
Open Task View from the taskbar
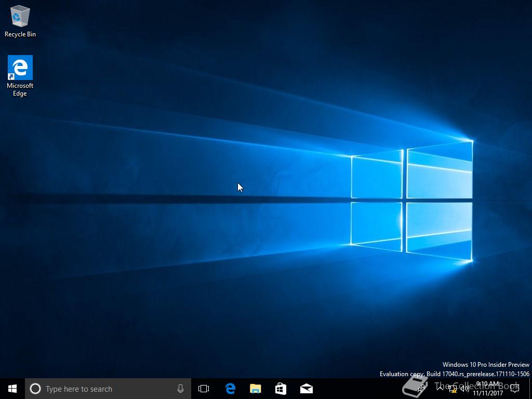click(x=204, y=389)
